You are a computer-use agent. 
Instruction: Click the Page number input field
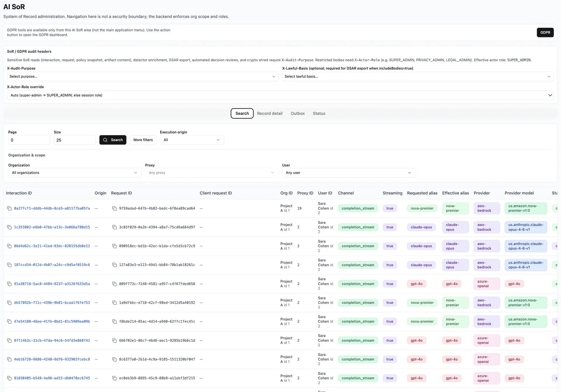point(29,140)
